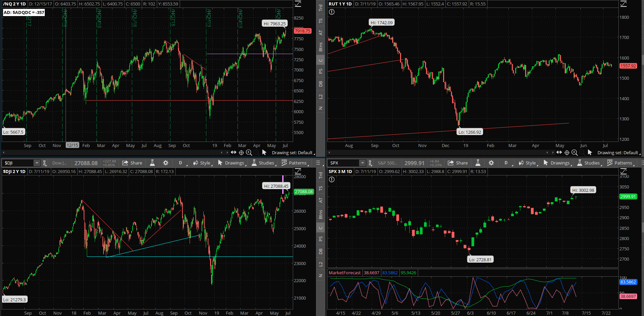Image resolution: width=644 pixels, height=316 pixels.
Task: Click zoom out magnifier under RUT chart
Action: click(x=582, y=153)
